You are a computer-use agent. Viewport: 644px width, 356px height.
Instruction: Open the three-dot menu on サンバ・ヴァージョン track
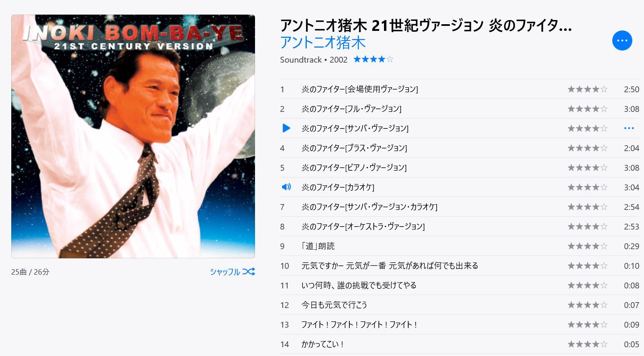point(629,128)
